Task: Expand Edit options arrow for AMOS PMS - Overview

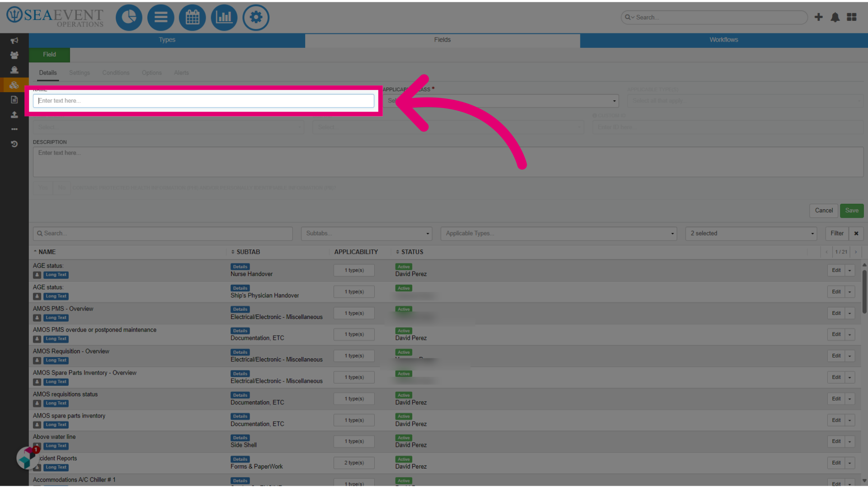Action: (x=850, y=314)
